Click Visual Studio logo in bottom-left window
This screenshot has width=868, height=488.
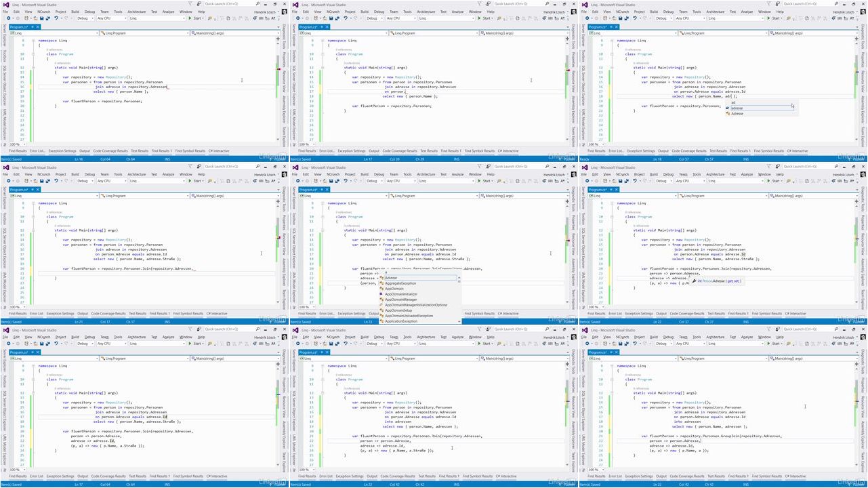[5, 330]
